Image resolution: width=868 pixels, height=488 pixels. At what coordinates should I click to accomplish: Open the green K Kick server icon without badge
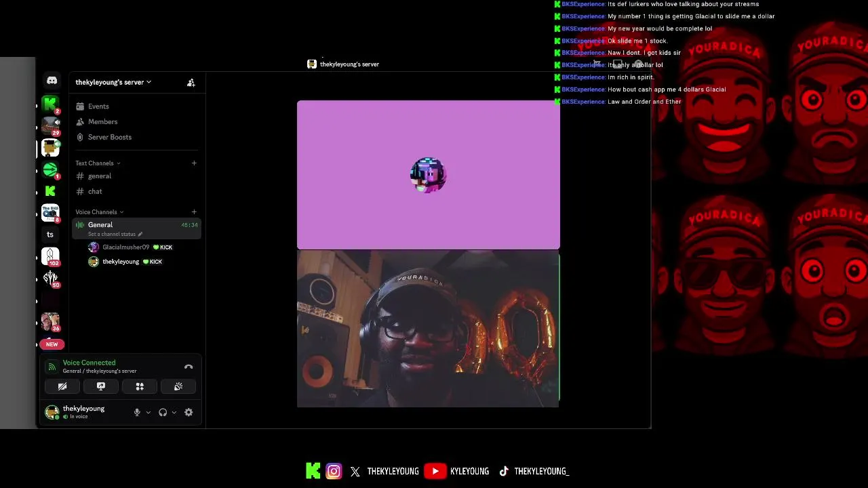50,191
